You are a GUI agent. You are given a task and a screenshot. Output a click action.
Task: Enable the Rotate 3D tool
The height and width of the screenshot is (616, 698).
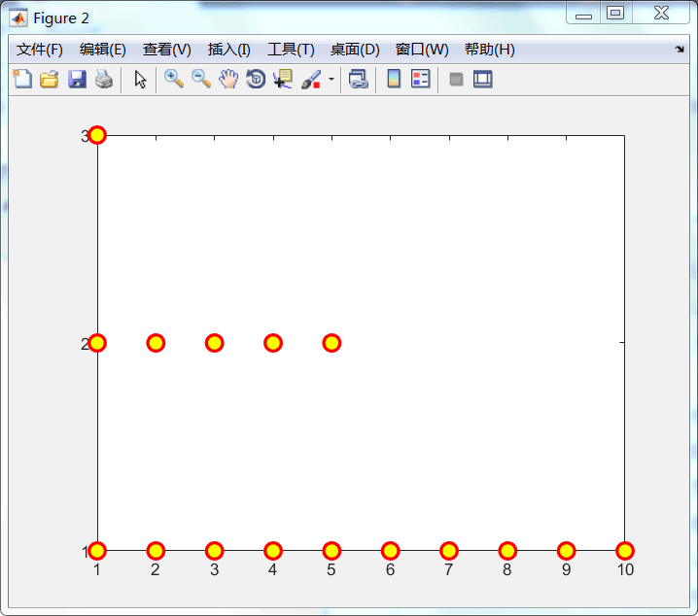256,79
